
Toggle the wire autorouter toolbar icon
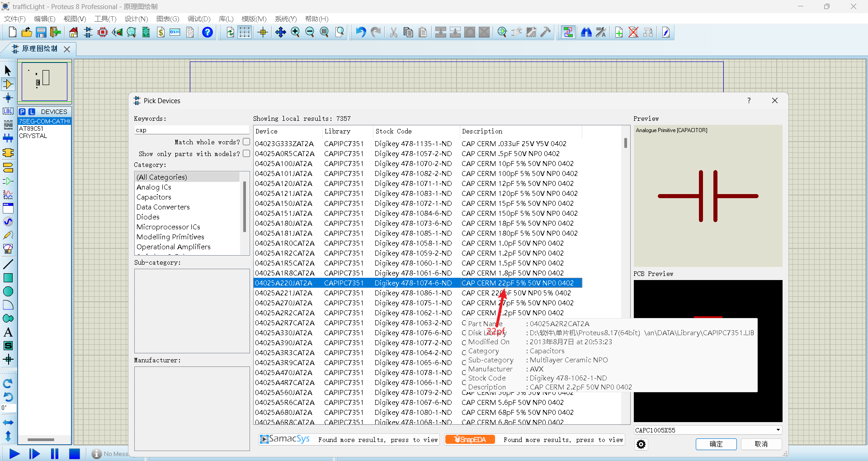point(568,32)
